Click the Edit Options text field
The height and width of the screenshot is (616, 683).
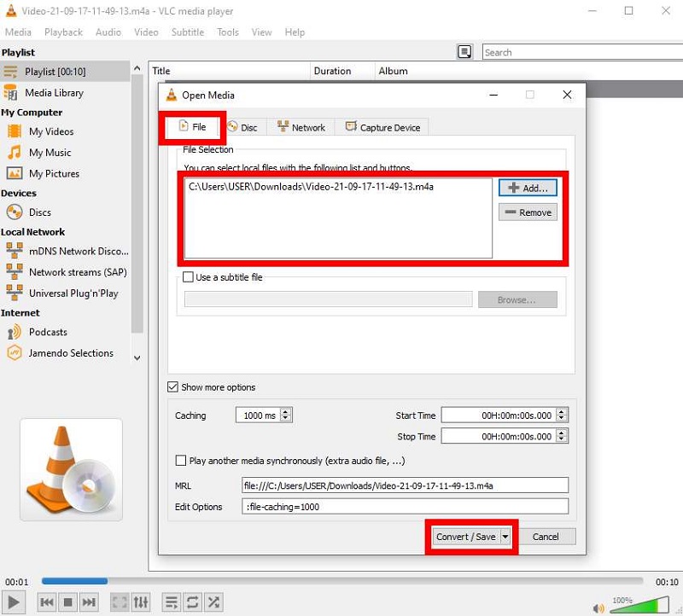pos(405,507)
